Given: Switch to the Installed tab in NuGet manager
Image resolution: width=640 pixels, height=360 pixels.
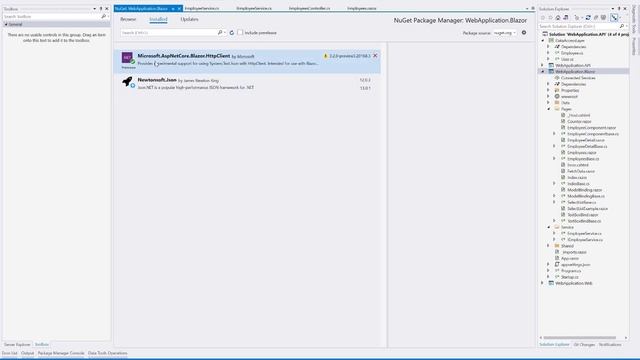Looking at the screenshot, I should tap(158, 19).
